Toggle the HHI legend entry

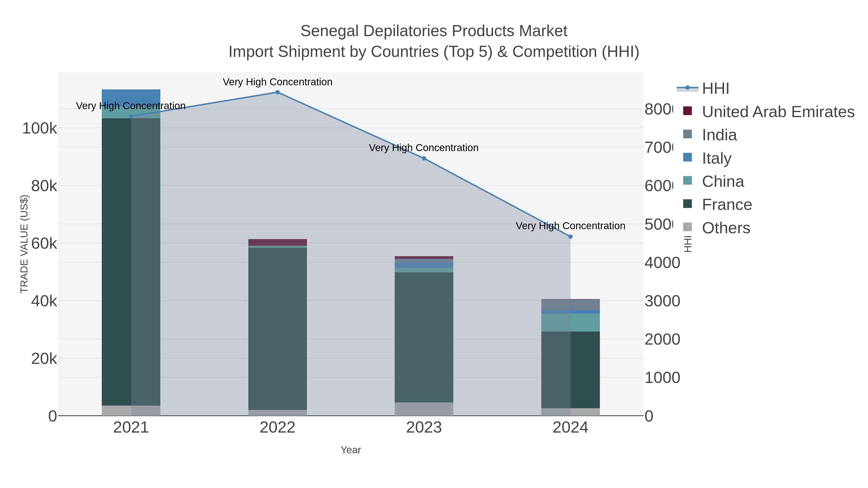[x=703, y=89]
